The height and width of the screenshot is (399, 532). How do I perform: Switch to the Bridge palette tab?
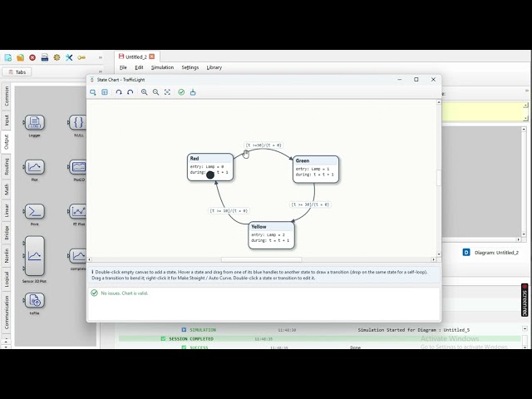tap(7, 233)
